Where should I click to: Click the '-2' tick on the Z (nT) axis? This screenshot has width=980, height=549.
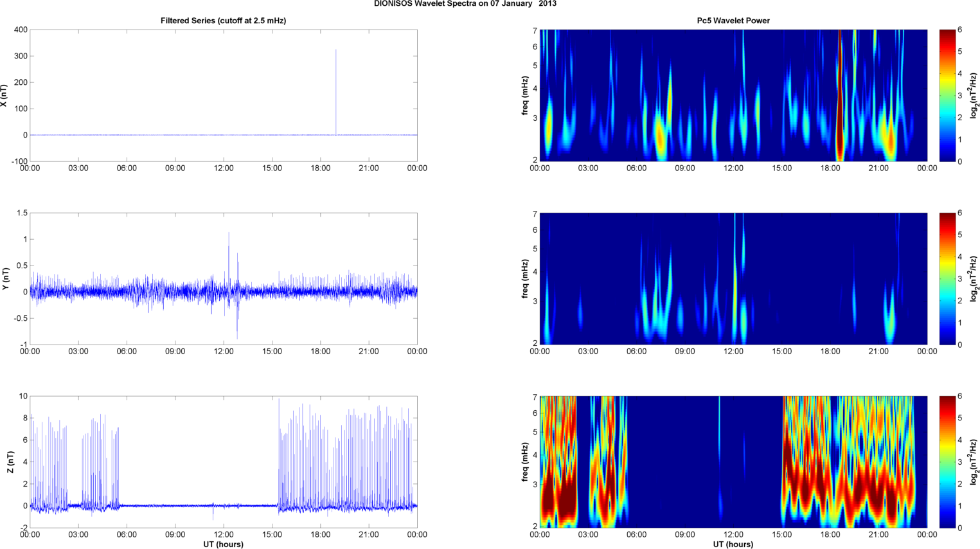pos(24,528)
